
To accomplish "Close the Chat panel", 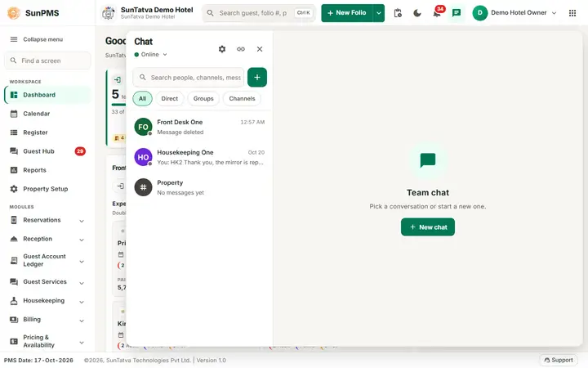I will [x=260, y=49].
